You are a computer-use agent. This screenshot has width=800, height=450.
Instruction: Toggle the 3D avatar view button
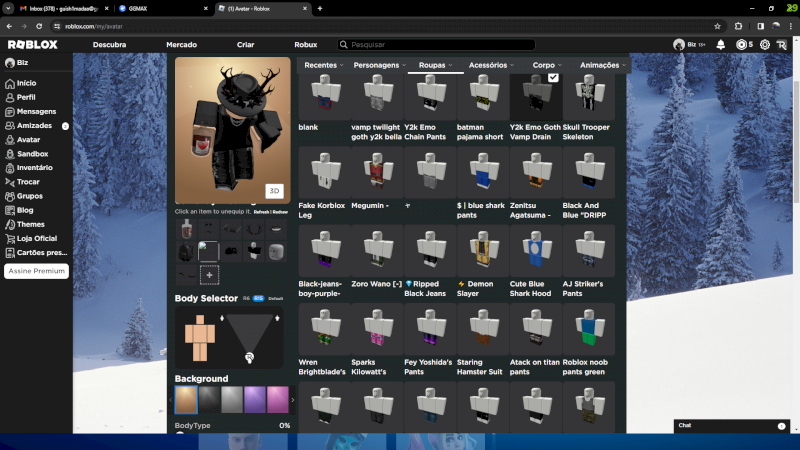pos(274,191)
